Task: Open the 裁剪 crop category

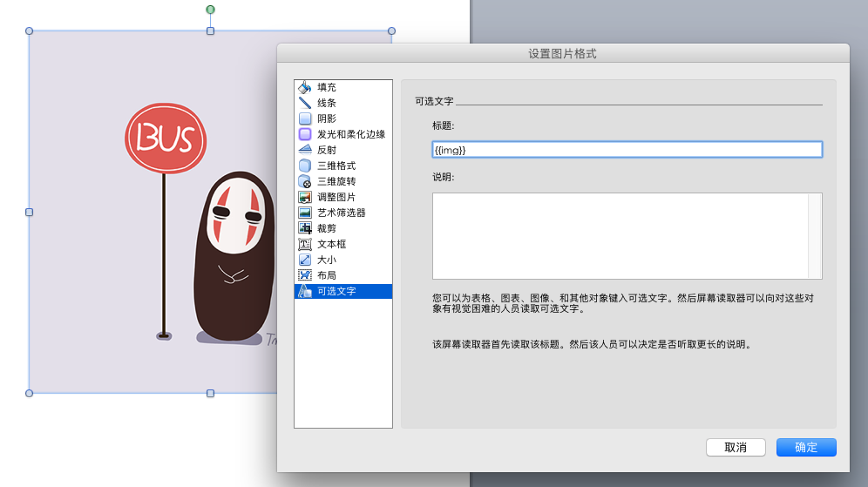Action: pyautogui.click(x=326, y=228)
